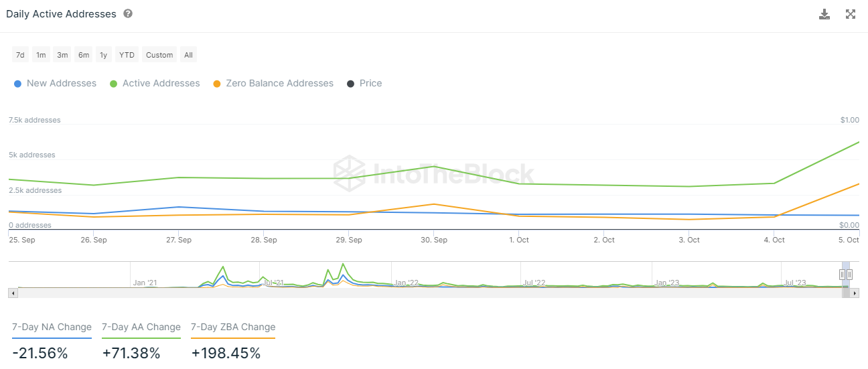The height and width of the screenshot is (369, 868).
Task: Select the 7d time range
Action: coord(20,55)
